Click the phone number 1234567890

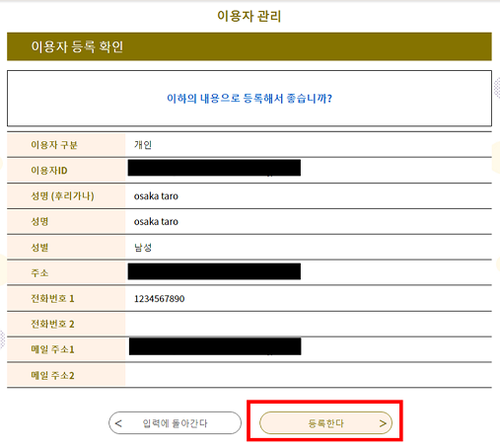point(159,299)
